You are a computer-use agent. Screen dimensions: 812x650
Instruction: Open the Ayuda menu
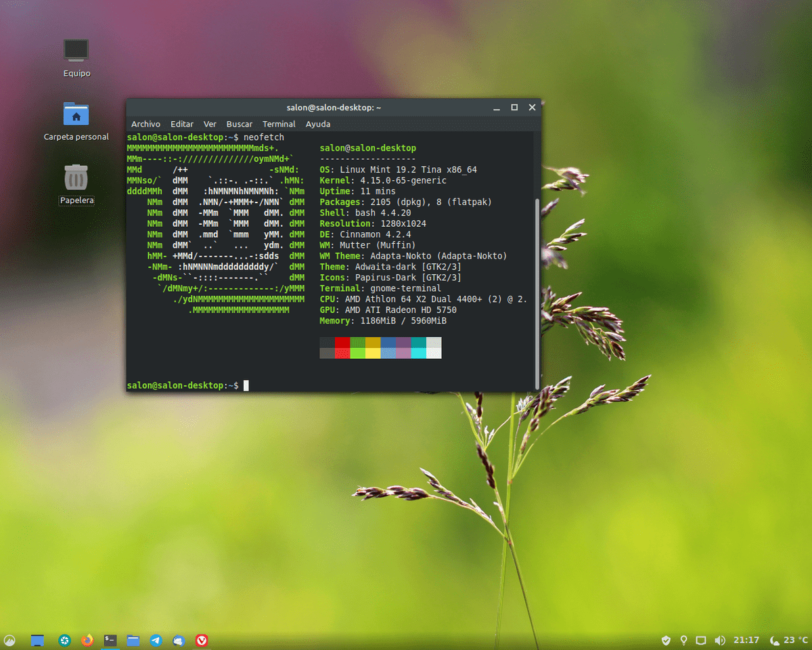(x=318, y=124)
